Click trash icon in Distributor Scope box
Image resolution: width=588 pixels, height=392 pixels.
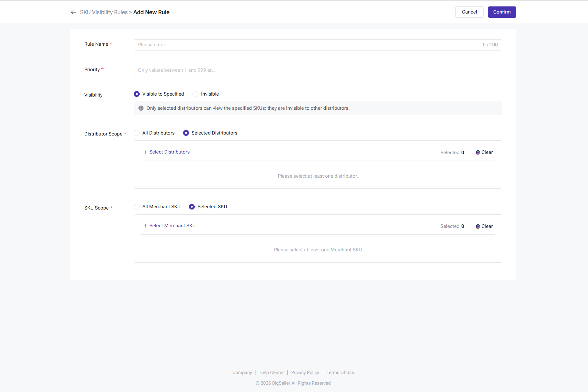coord(478,153)
